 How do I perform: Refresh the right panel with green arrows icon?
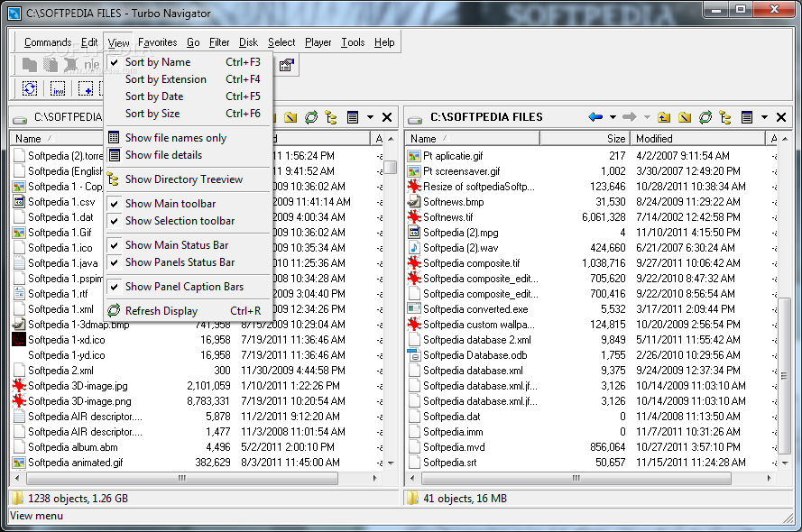(x=705, y=117)
